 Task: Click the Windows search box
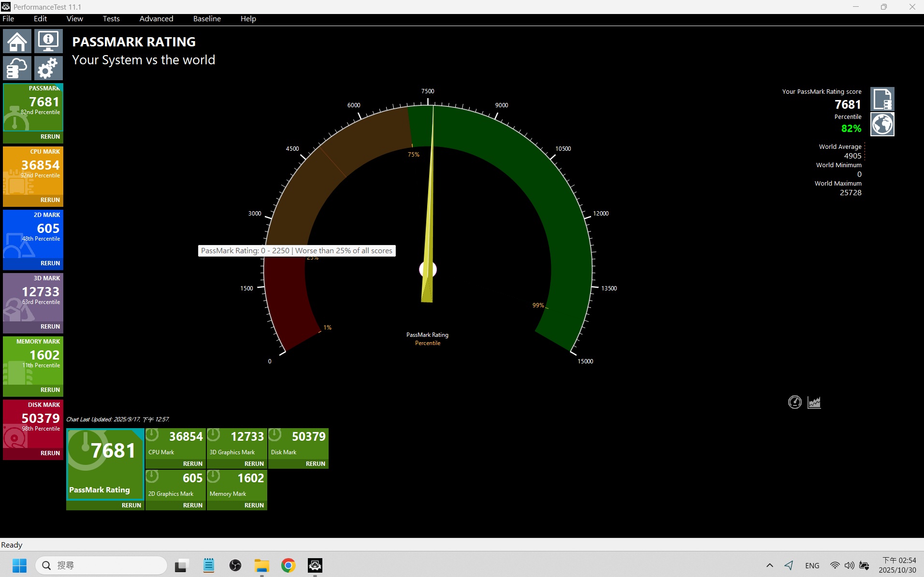(x=101, y=565)
